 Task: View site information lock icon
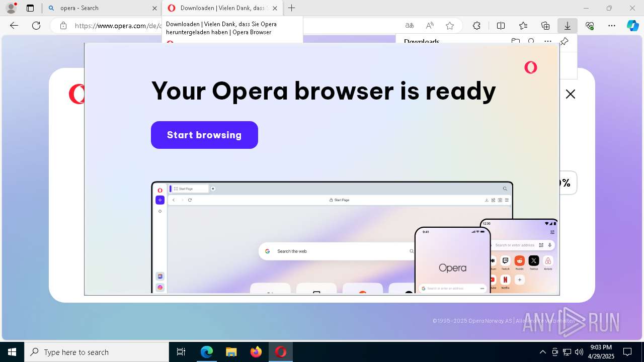pyautogui.click(x=63, y=26)
